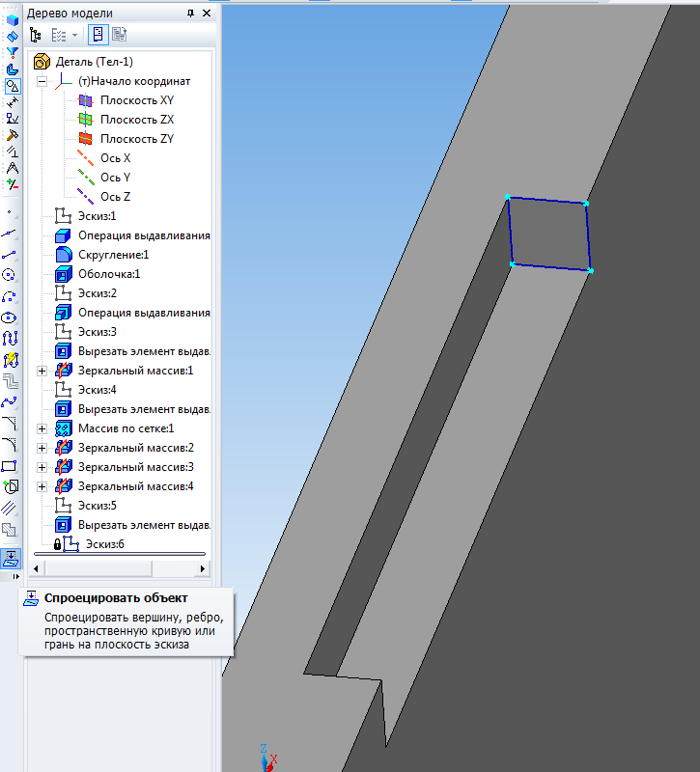The image size is (700, 772).
Task: Pin the Дерево модели panel
Action: pos(190,14)
